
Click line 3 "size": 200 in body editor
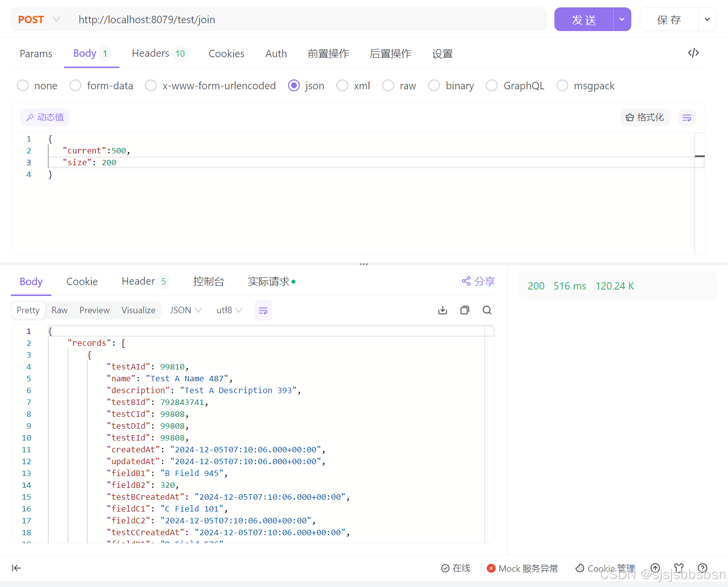(89, 163)
